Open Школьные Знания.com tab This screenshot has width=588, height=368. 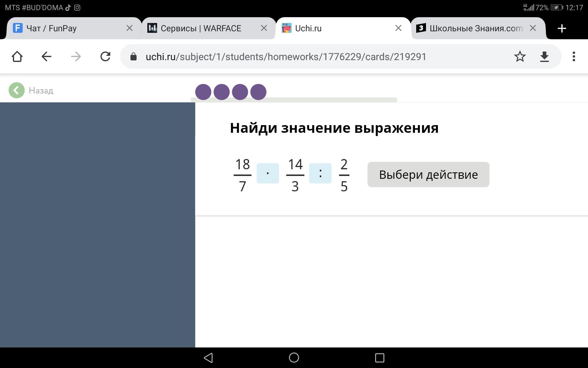472,29
